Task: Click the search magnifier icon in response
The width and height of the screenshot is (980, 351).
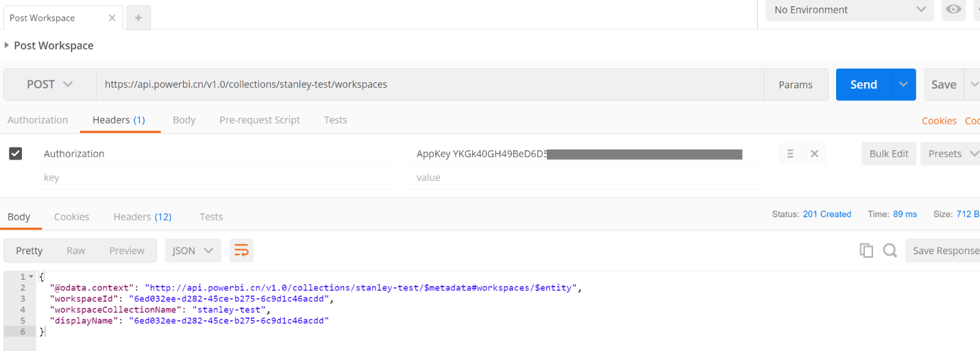Action: click(890, 251)
